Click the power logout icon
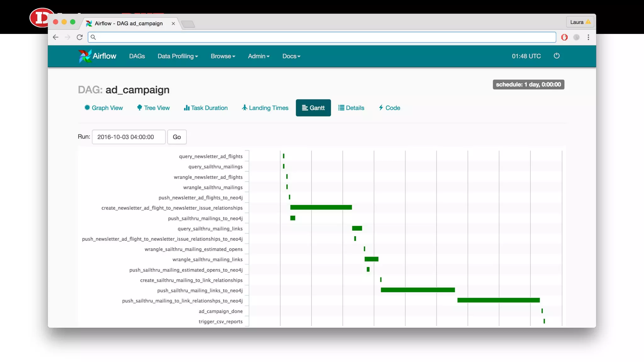 tap(557, 56)
